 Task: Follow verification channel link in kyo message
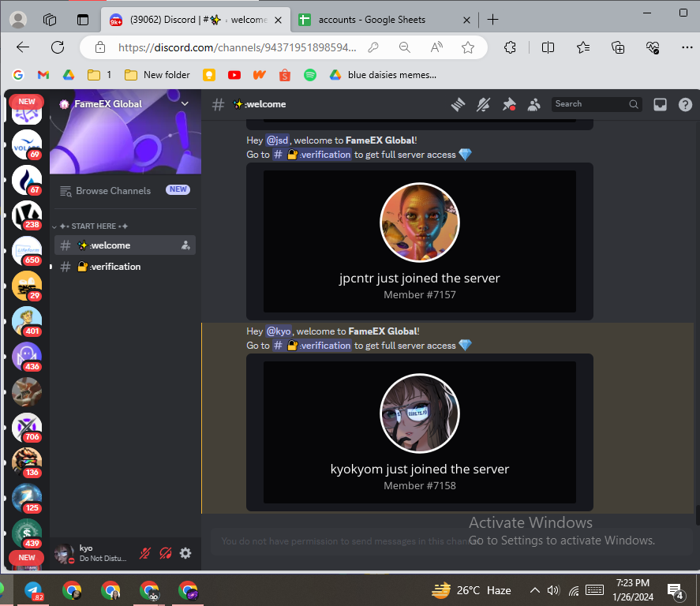312,346
